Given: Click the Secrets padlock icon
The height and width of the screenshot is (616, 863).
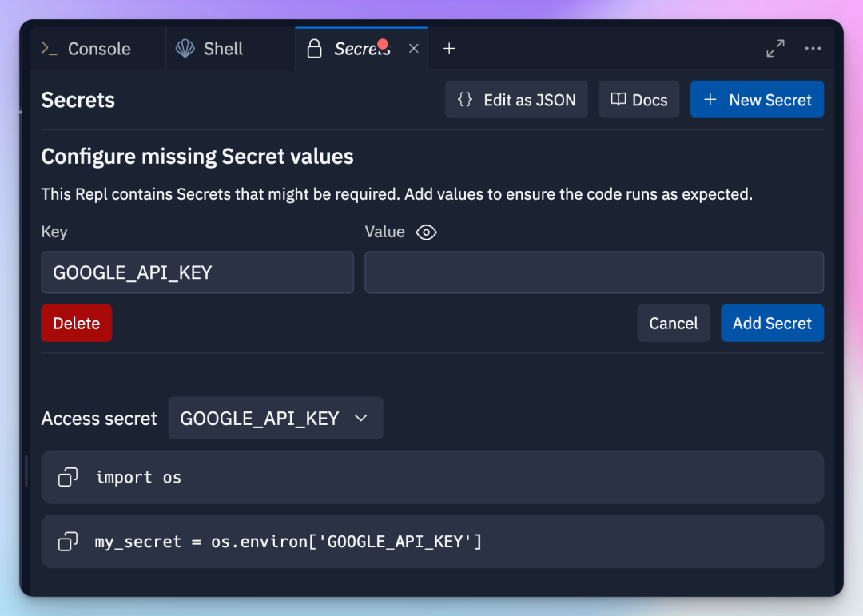Looking at the screenshot, I should coord(315,49).
